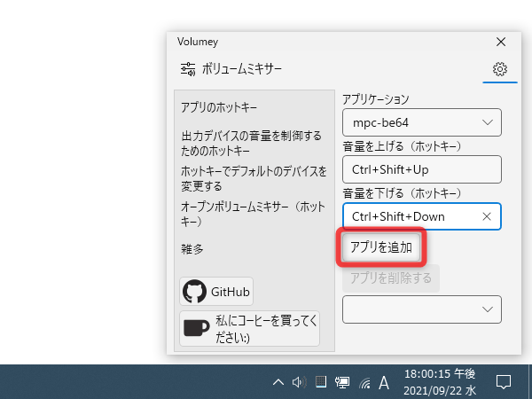Focus the Ctrl+Shift+Down hotkey field
The height and width of the screenshot is (399, 532).
422,216
